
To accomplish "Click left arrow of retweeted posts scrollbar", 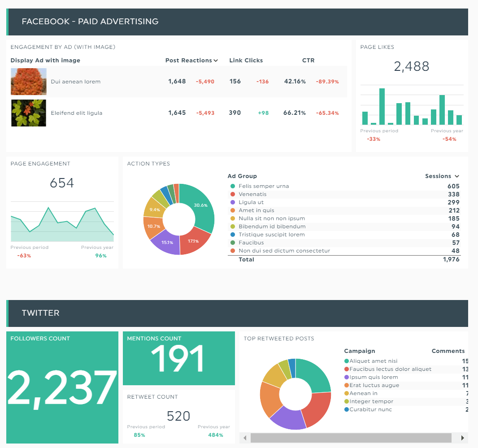I will pos(245,438).
